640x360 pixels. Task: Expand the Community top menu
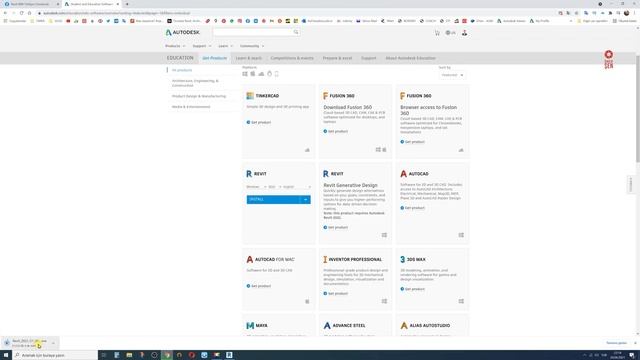[252, 46]
